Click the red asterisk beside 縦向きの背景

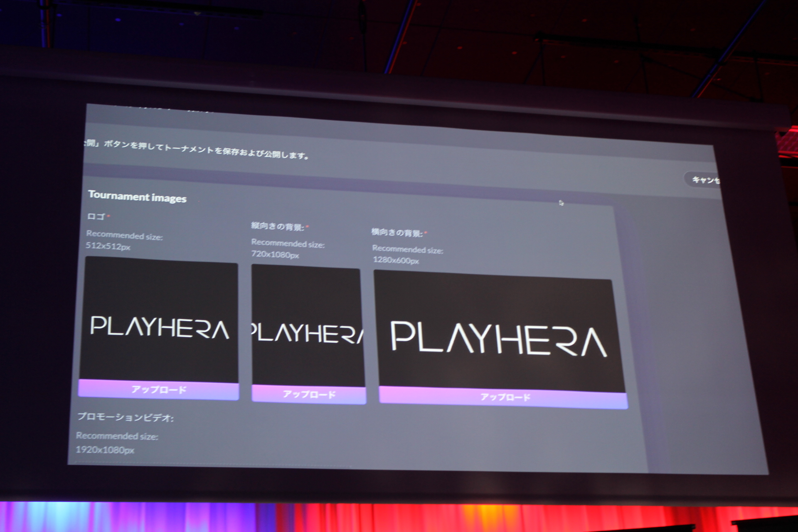point(308,227)
